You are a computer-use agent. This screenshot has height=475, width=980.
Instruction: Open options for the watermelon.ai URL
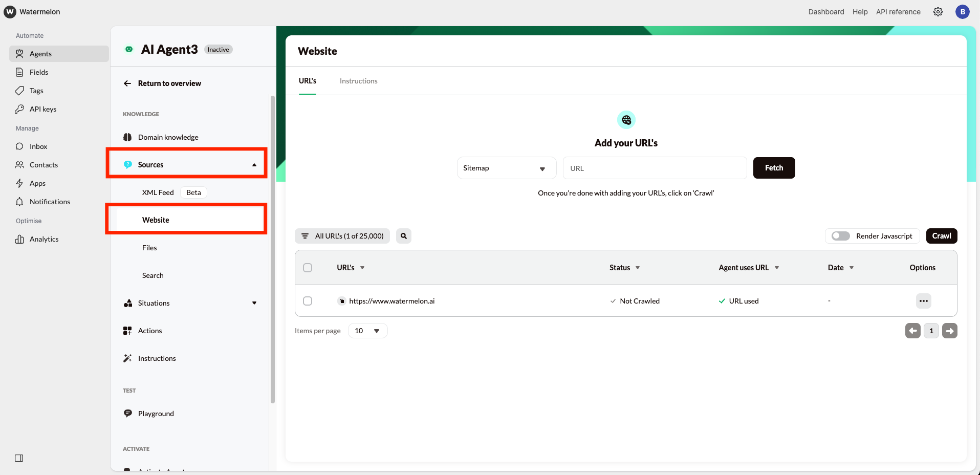(923, 301)
